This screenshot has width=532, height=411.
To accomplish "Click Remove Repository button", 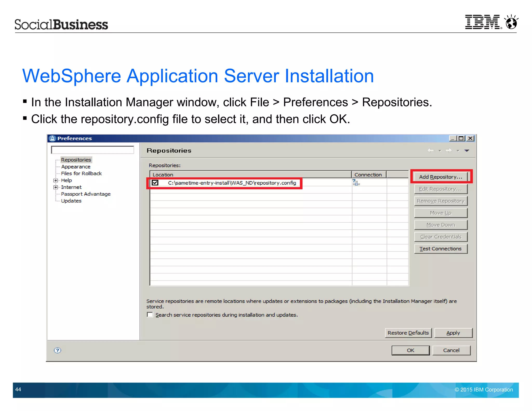I will pos(441,201).
